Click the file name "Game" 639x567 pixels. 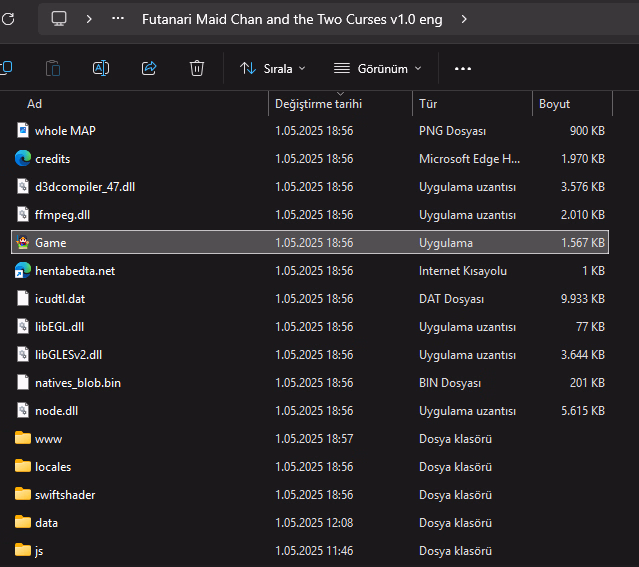[51, 243]
